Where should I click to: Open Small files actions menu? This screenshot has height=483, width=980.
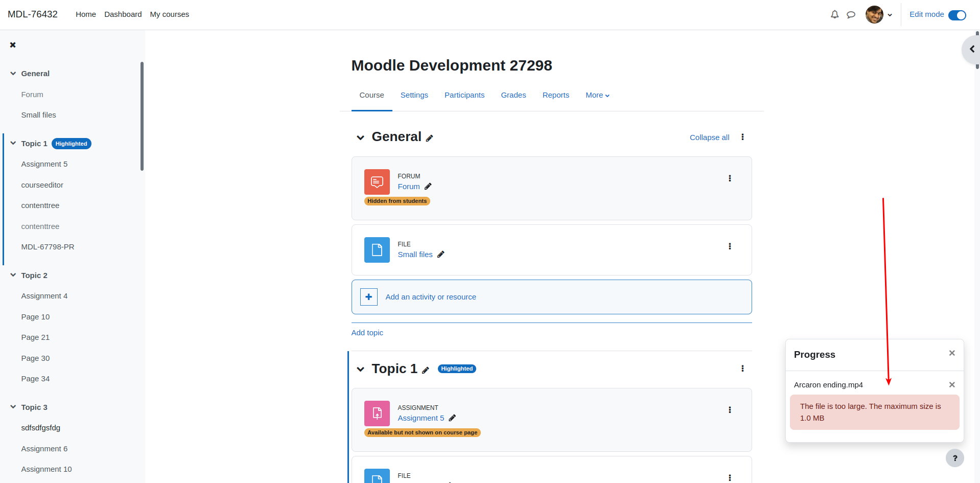click(x=730, y=246)
